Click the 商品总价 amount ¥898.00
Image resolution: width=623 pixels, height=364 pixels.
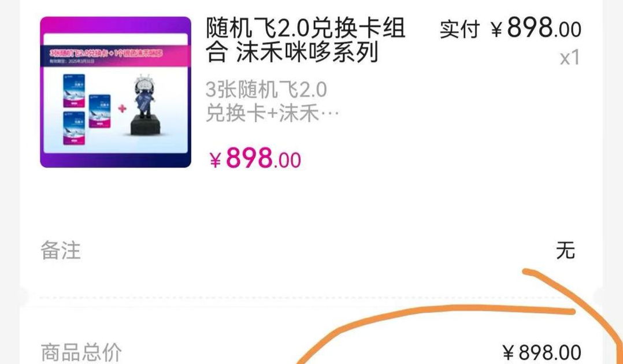[x=542, y=352]
